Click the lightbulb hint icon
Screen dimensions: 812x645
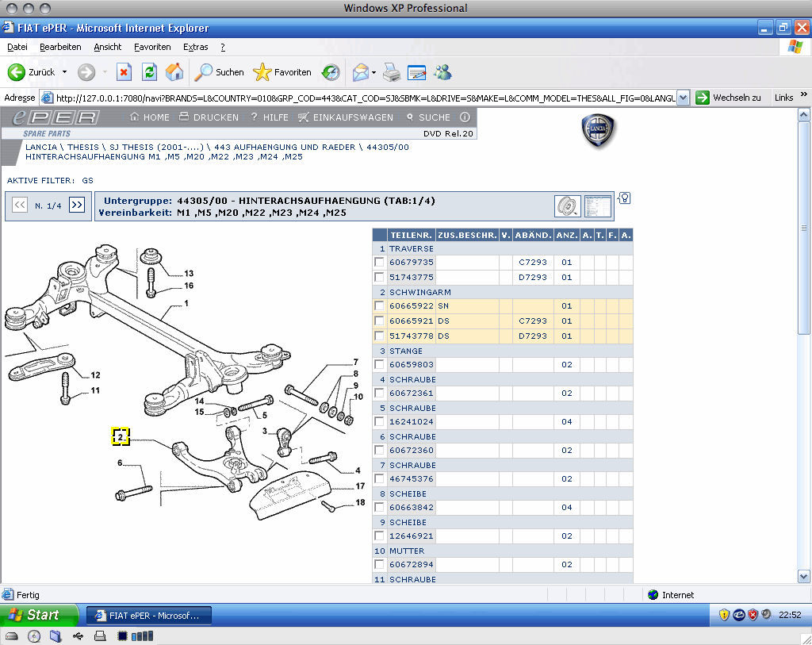coord(625,198)
